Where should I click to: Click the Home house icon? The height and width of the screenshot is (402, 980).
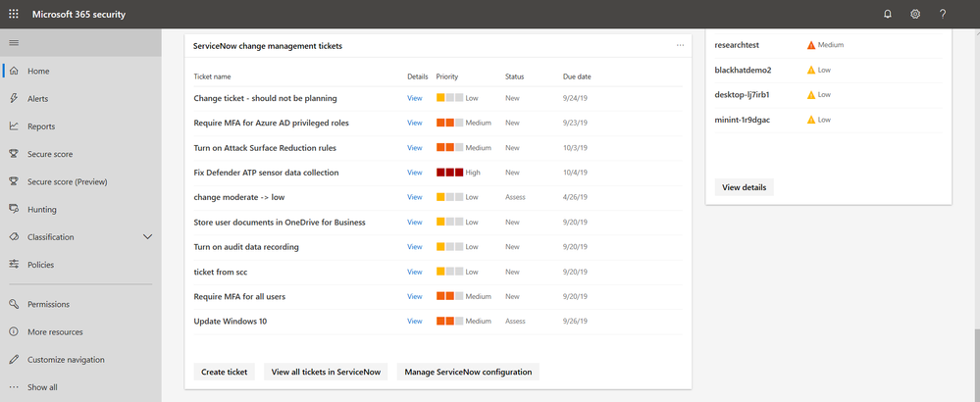(14, 72)
